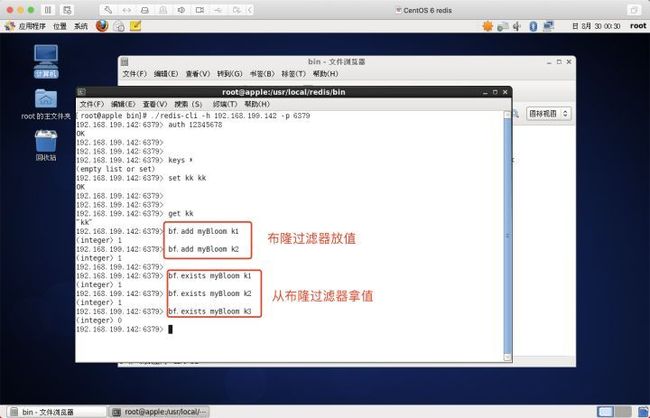Click the sound speaker device icon

pos(181,10)
